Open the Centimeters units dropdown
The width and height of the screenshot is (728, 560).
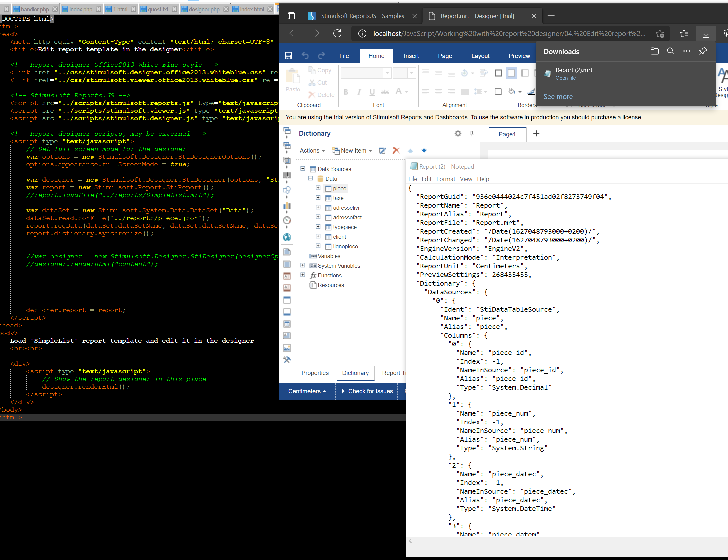[307, 391]
